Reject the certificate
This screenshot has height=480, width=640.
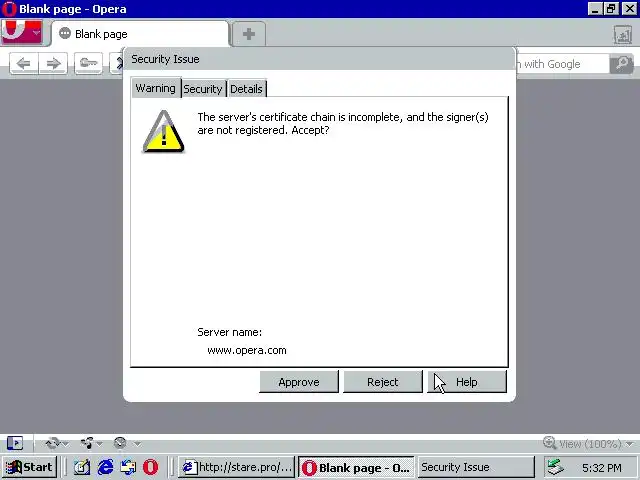point(382,382)
